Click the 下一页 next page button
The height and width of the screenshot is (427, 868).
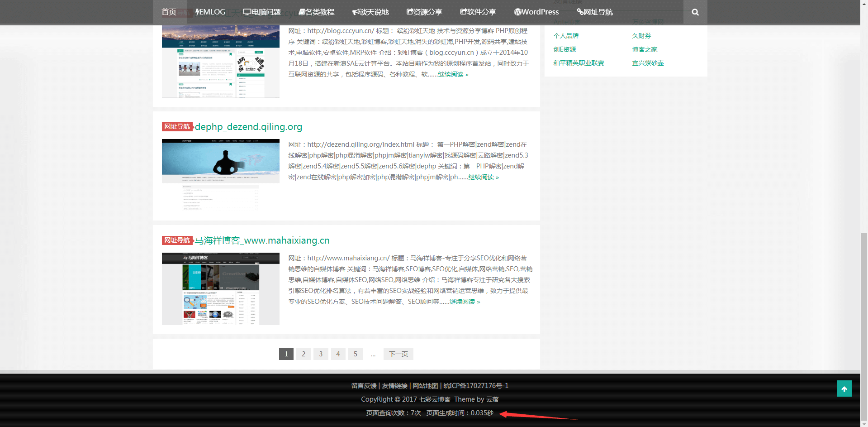pyautogui.click(x=398, y=354)
